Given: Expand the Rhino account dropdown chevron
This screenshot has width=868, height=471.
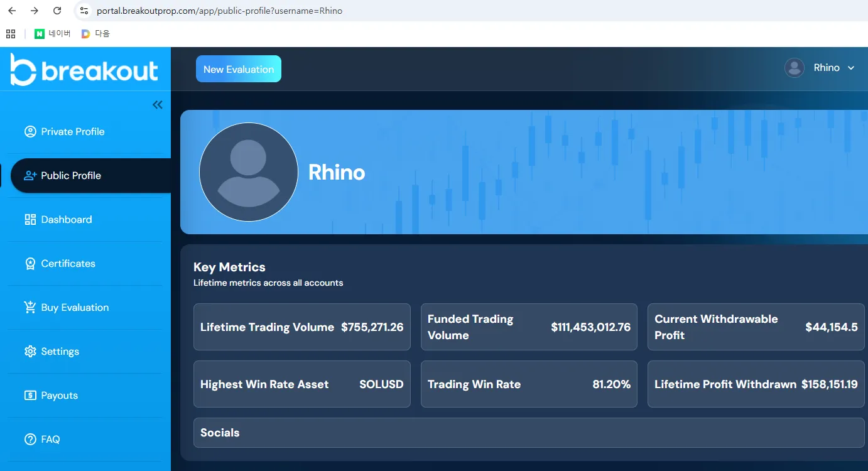Looking at the screenshot, I should point(851,68).
